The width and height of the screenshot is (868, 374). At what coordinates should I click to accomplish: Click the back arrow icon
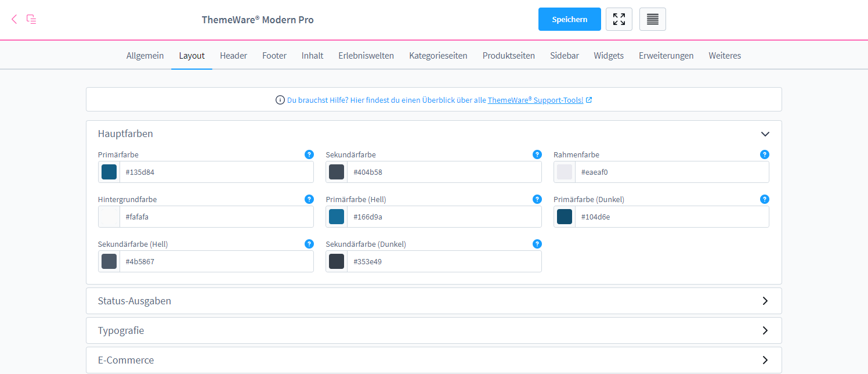(x=15, y=19)
